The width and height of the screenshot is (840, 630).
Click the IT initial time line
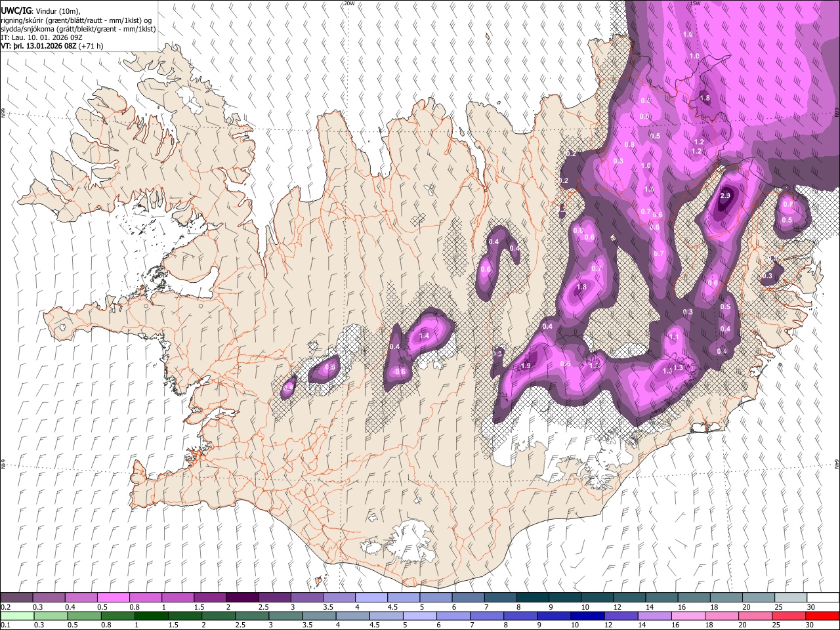point(42,37)
